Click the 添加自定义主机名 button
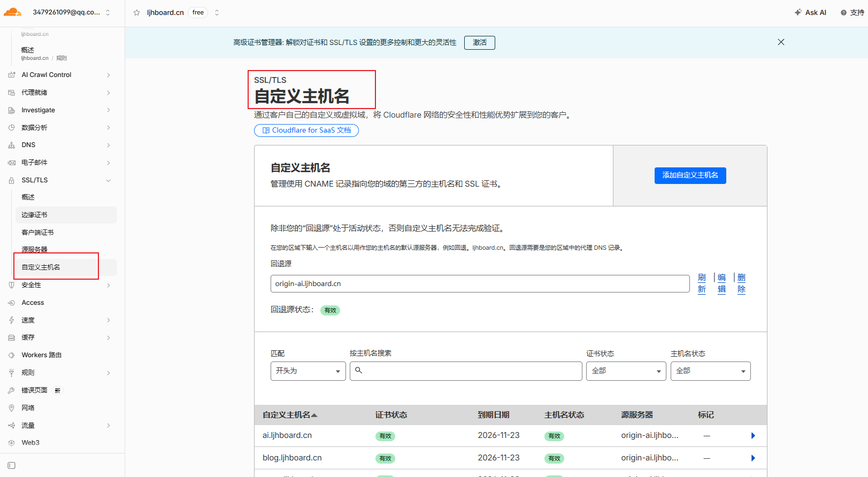The image size is (868, 477). coord(690,175)
